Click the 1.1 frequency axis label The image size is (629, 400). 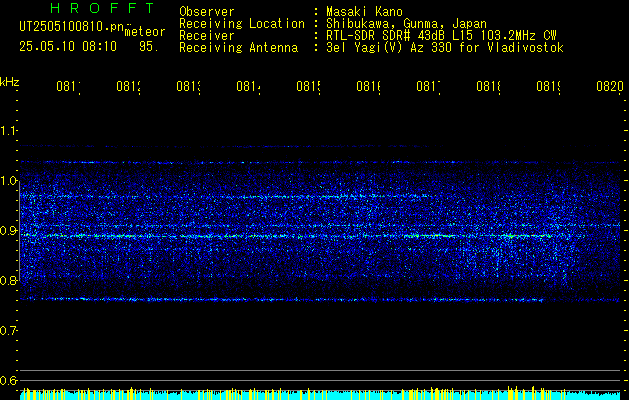(x=9, y=131)
